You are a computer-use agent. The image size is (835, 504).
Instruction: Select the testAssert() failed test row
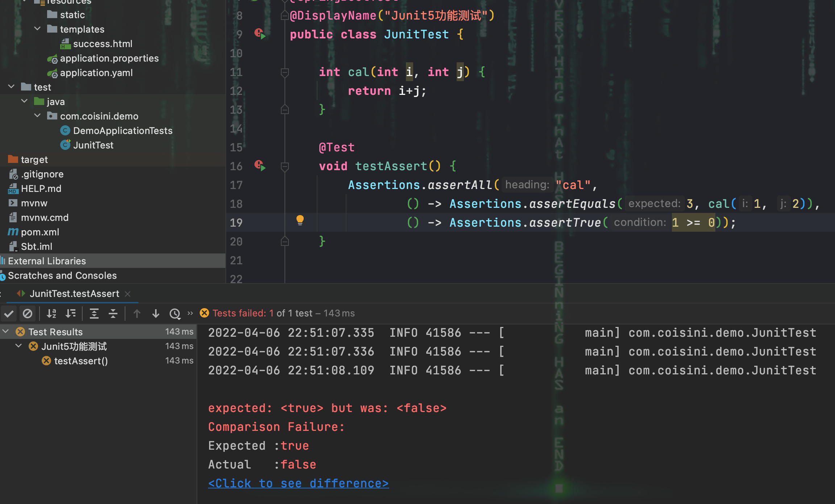click(x=98, y=361)
